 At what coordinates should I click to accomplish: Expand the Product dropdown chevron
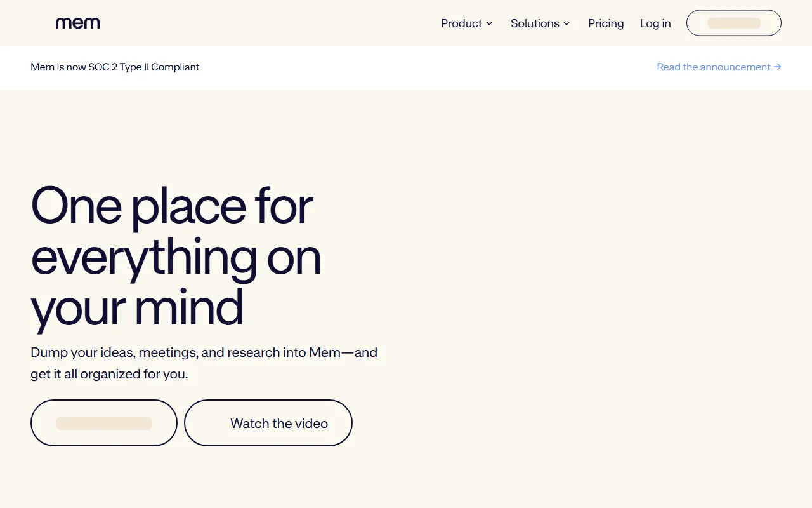tap(489, 23)
